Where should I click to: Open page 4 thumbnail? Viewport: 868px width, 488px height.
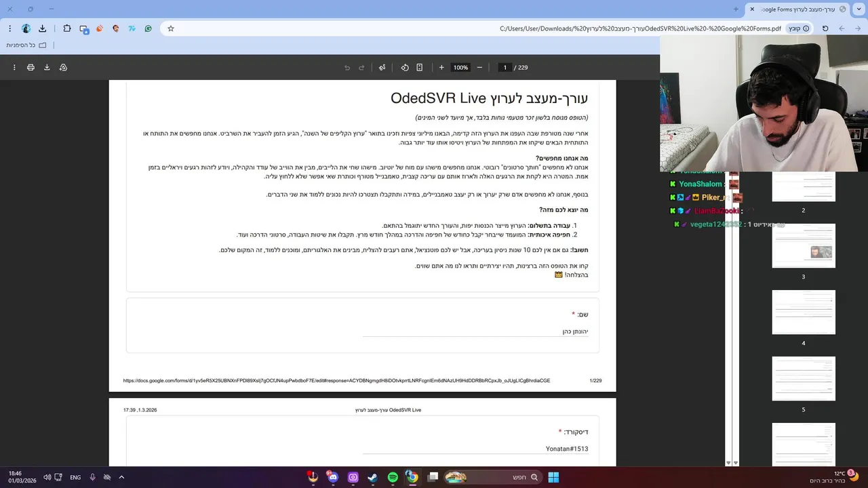pyautogui.click(x=804, y=312)
